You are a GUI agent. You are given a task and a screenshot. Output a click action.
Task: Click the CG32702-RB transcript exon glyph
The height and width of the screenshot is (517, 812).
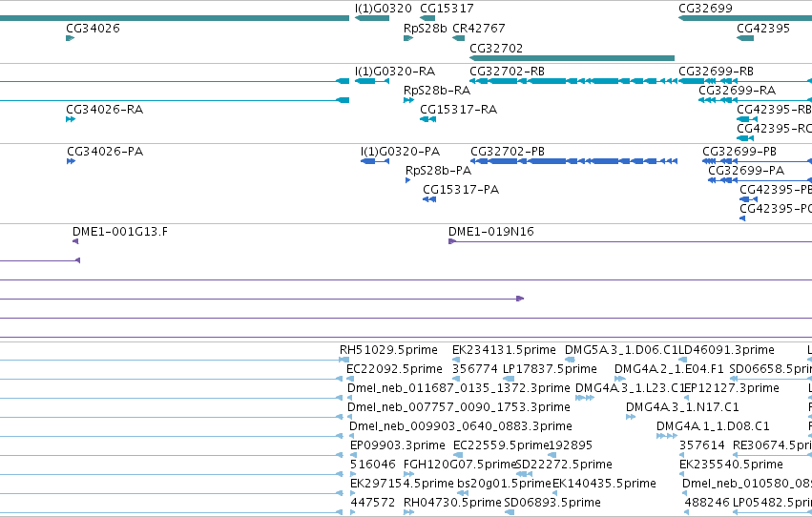click(573, 81)
